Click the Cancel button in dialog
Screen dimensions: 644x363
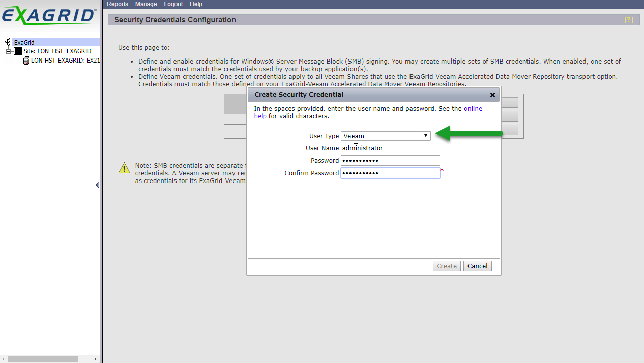pos(478,266)
